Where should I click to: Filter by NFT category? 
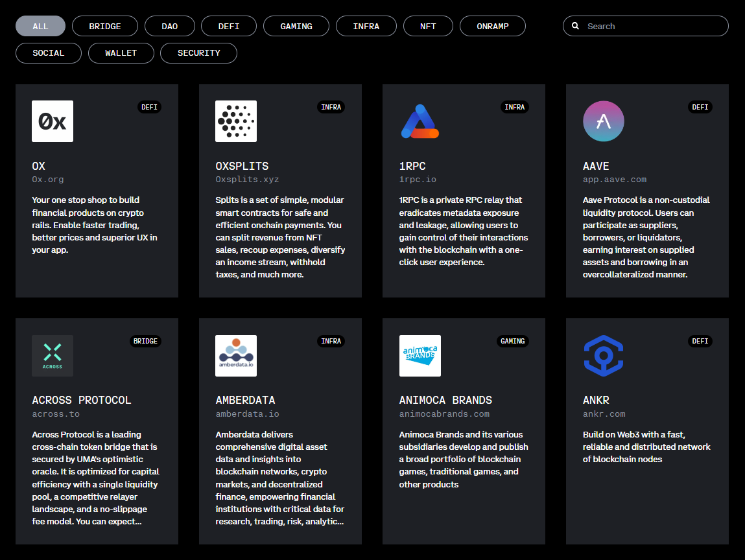[x=428, y=26]
